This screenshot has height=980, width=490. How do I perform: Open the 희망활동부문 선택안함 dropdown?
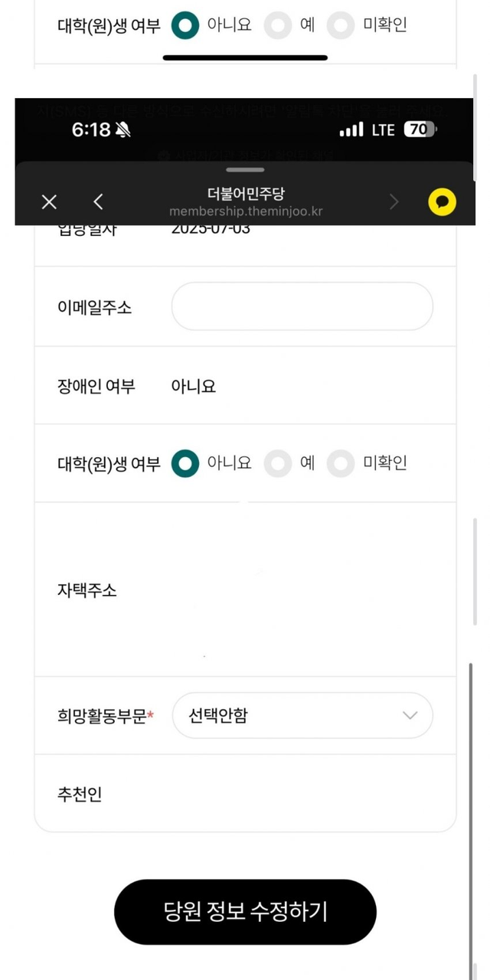[302, 716]
